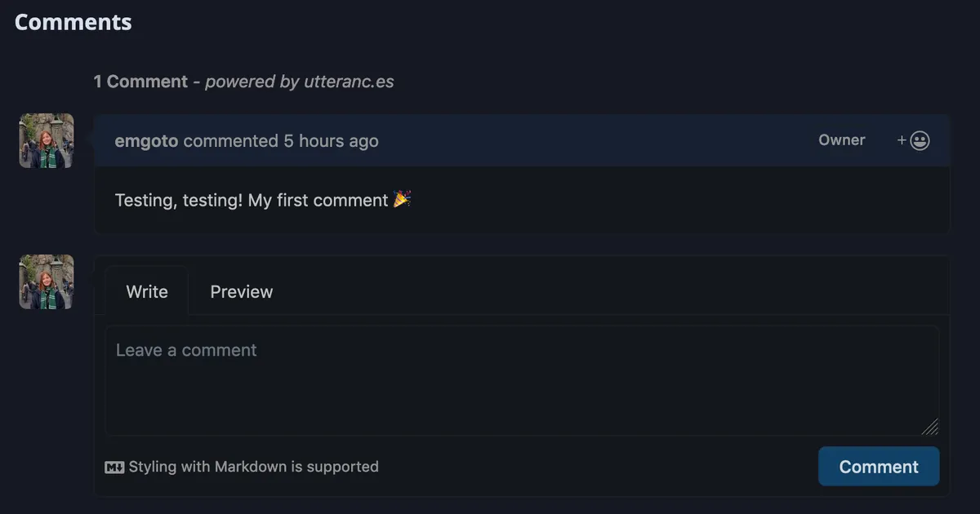Select the Write tab
980x514 pixels.
click(x=146, y=291)
